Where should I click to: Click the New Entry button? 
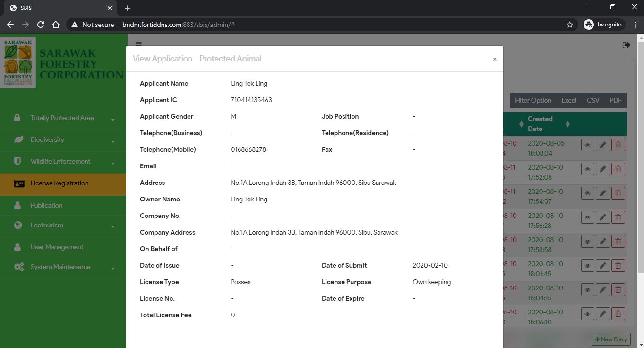610,339
